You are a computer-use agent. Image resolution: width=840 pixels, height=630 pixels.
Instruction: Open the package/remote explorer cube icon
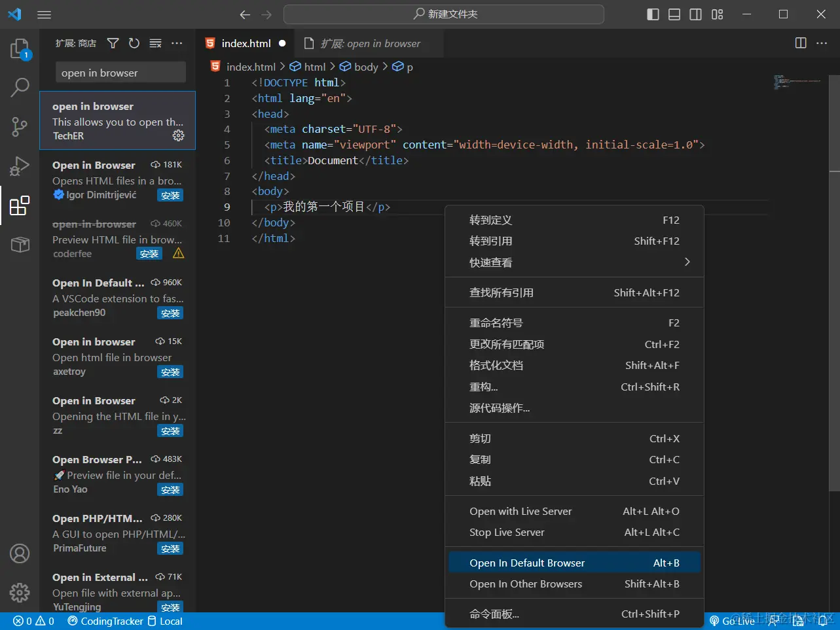point(20,245)
